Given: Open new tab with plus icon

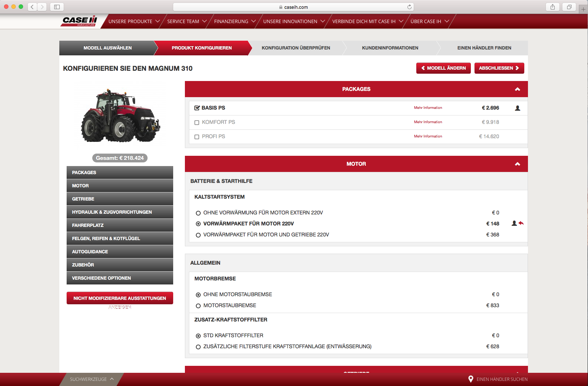Looking at the screenshot, I should click(x=583, y=9).
